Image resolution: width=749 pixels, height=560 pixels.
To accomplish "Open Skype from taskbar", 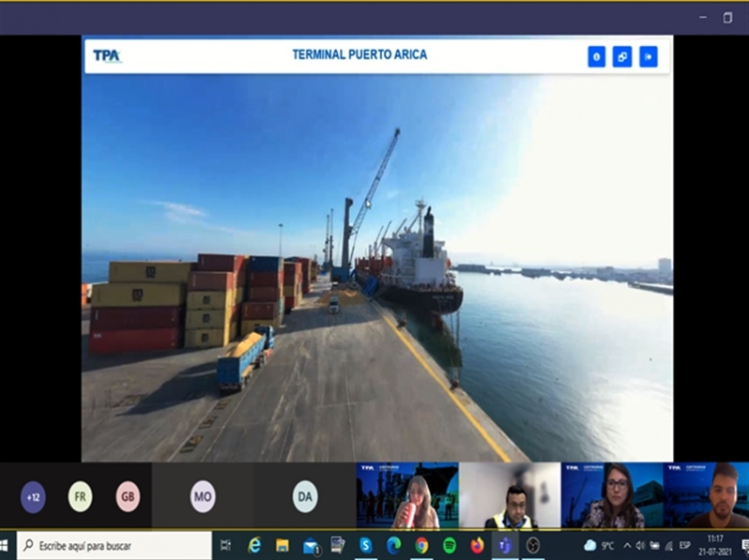I will click(x=366, y=545).
